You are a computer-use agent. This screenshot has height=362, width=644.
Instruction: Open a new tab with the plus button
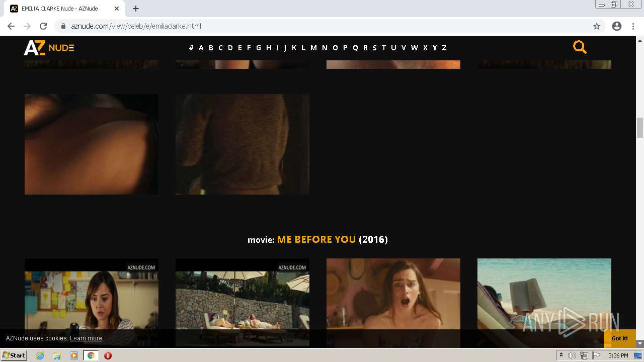[x=136, y=9]
